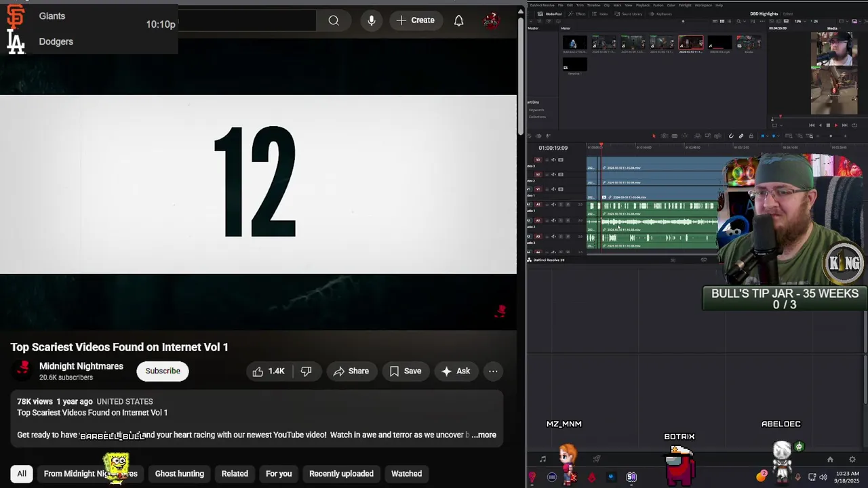Click the Index panel button
Viewport: 868px width, 488px height.
coord(599,14)
